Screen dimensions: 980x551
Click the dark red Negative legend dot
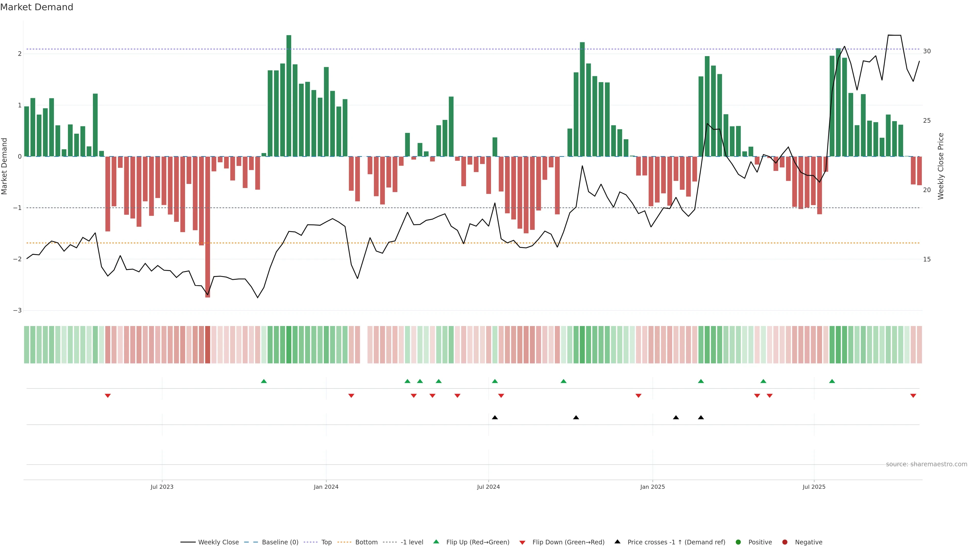pyautogui.click(x=785, y=542)
